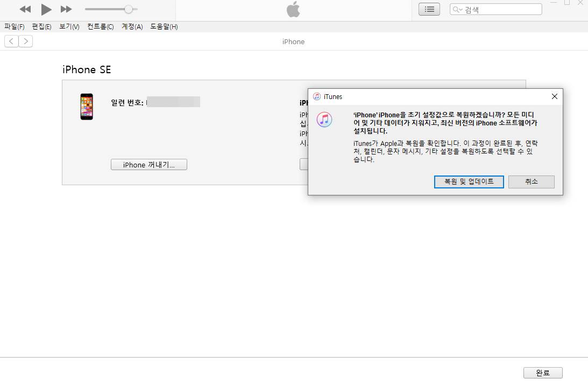Click the search field 검색
The height and width of the screenshot is (386, 588).
pyautogui.click(x=496, y=9)
